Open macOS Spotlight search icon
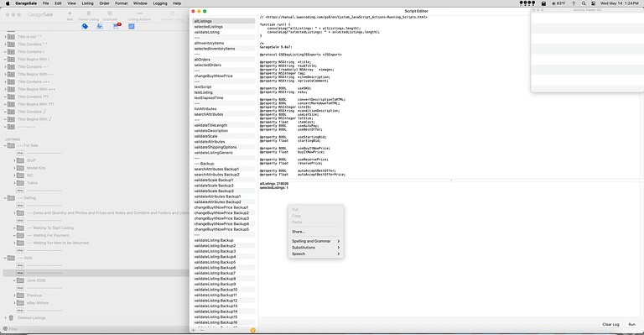This screenshot has height=335, width=644. click(x=584, y=3)
